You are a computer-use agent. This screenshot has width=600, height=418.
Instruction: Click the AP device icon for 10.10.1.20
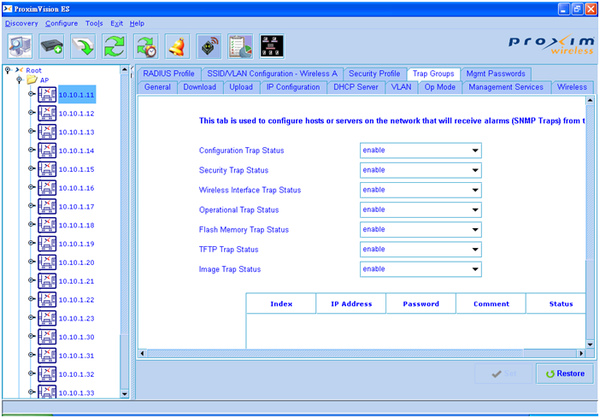click(47, 263)
